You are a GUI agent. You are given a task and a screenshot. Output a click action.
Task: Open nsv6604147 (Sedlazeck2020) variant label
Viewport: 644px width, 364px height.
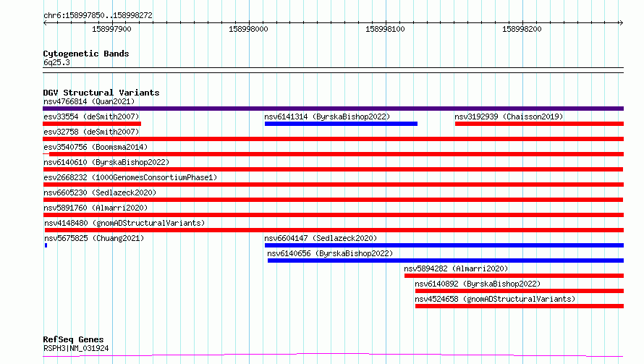pos(321,238)
